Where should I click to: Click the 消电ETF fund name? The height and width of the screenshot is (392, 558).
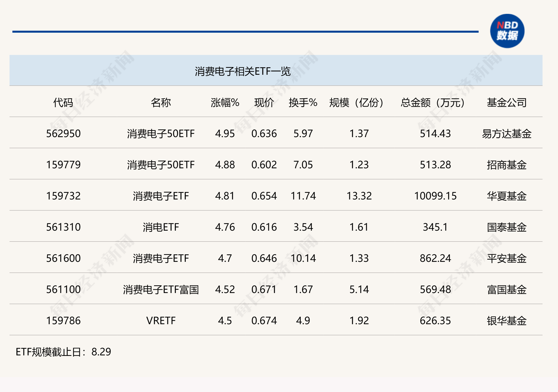(161, 227)
